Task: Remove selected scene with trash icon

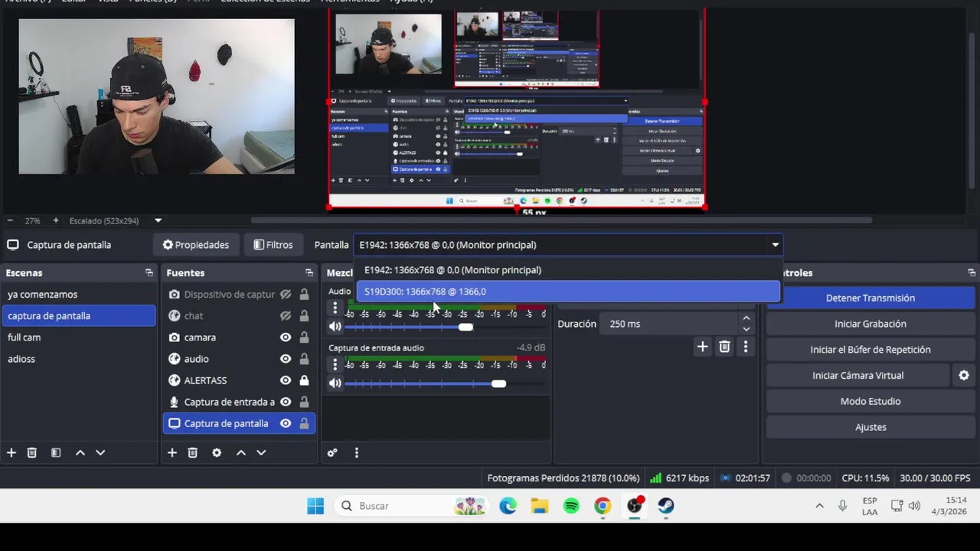Action: coord(32,452)
